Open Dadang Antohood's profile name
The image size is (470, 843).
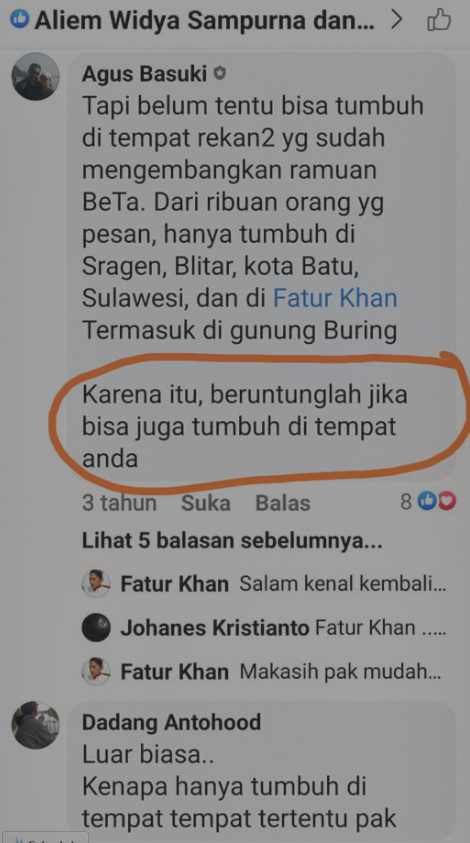tap(171, 722)
